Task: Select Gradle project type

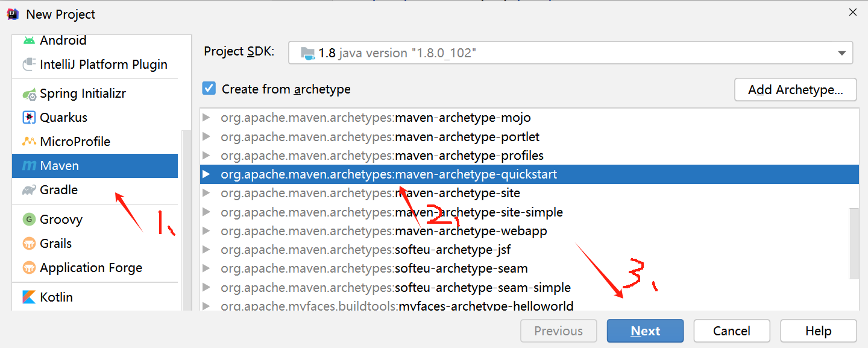Action: (x=95, y=190)
